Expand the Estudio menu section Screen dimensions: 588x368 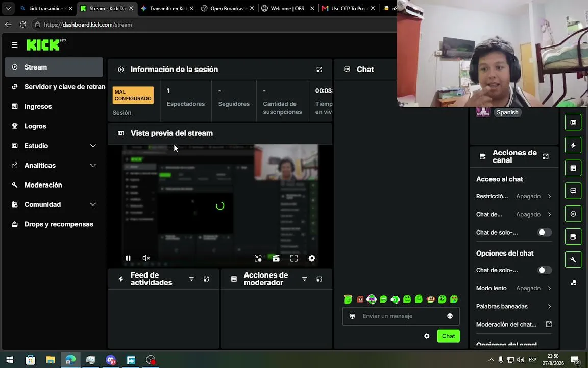coord(93,146)
